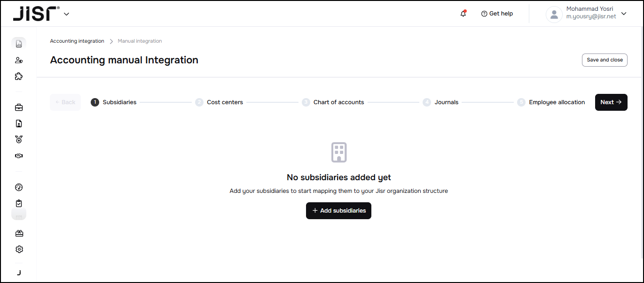Open the handshake icon in sidebar
Viewport: 644px width, 283px height.
click(19, 156)
